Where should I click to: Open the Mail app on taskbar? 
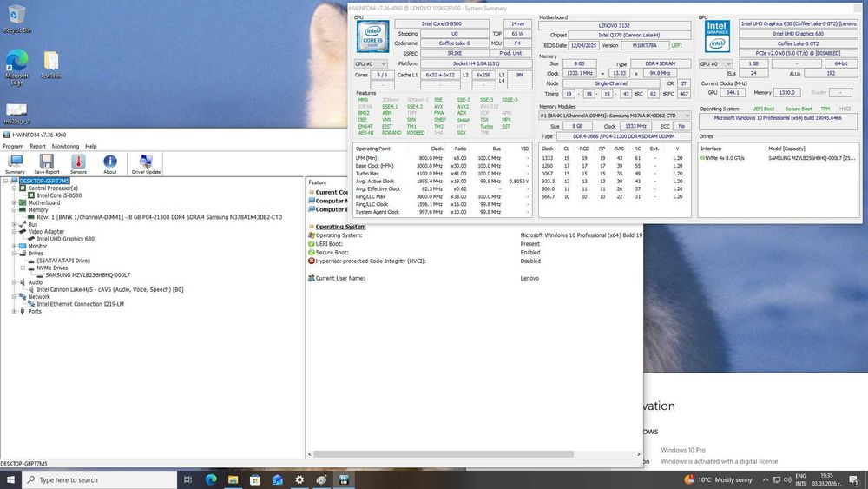tap(278, 479)
